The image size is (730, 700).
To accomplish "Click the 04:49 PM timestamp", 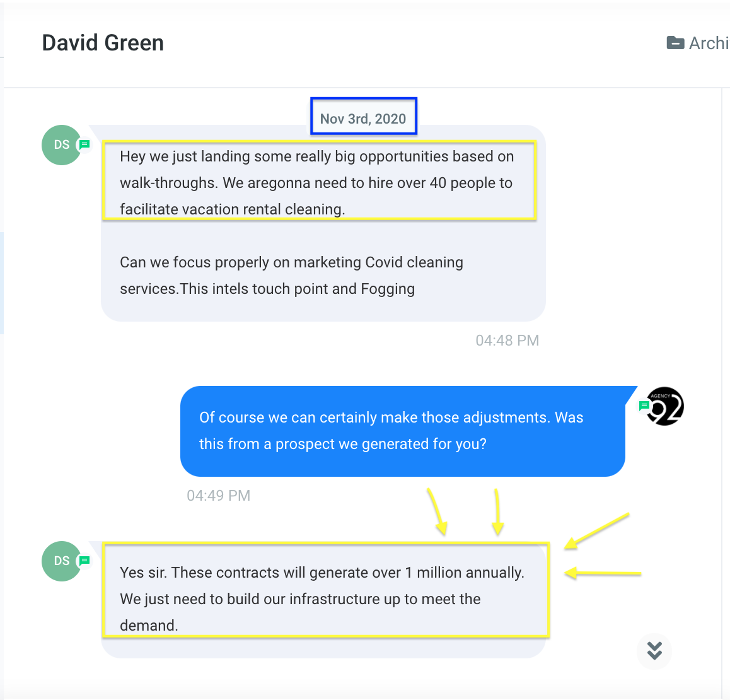I will pyautogui.click(x=218, y=496).
